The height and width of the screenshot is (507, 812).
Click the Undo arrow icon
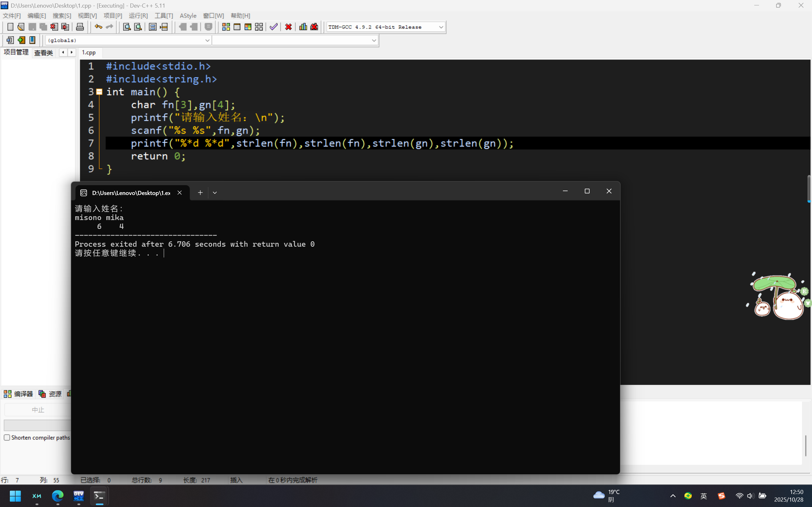coord(98,27)
